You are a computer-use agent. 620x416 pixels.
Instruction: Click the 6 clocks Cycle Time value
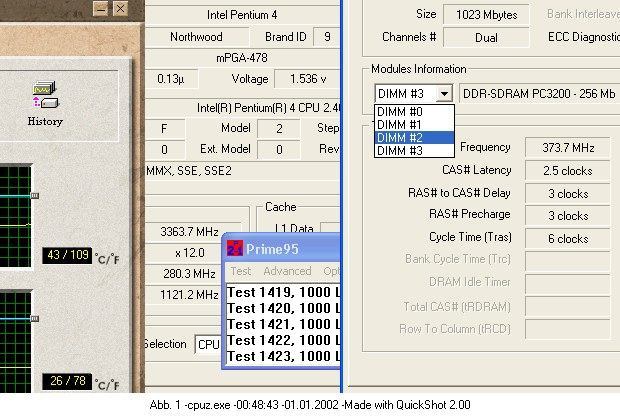click(568, 239)
